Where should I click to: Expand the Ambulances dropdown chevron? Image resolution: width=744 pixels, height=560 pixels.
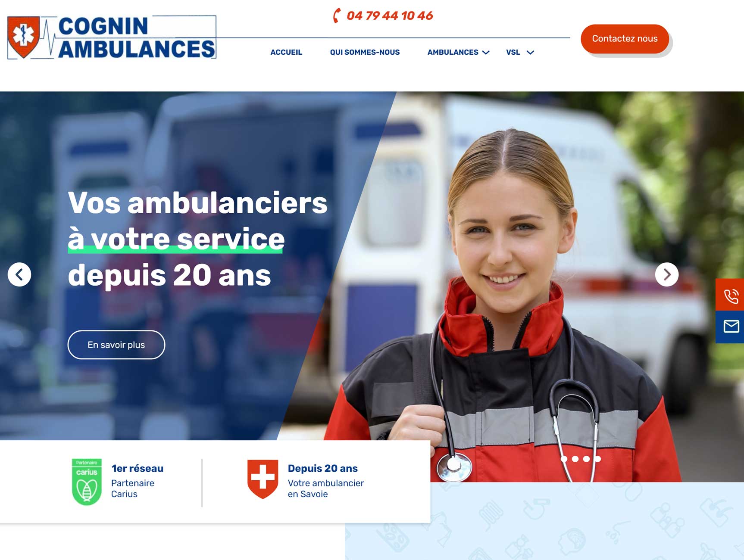point(486,53)
